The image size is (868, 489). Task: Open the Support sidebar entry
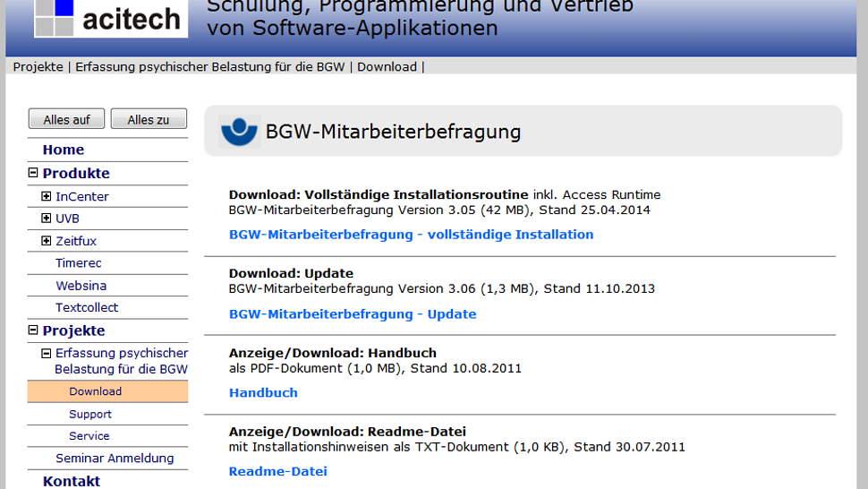pos(90,414)
